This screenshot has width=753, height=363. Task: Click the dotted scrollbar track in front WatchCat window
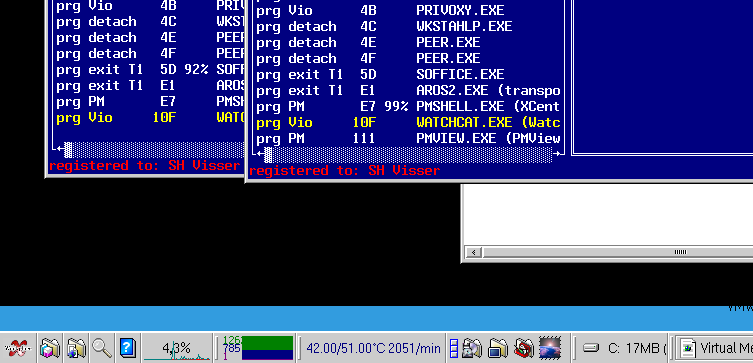413,154
